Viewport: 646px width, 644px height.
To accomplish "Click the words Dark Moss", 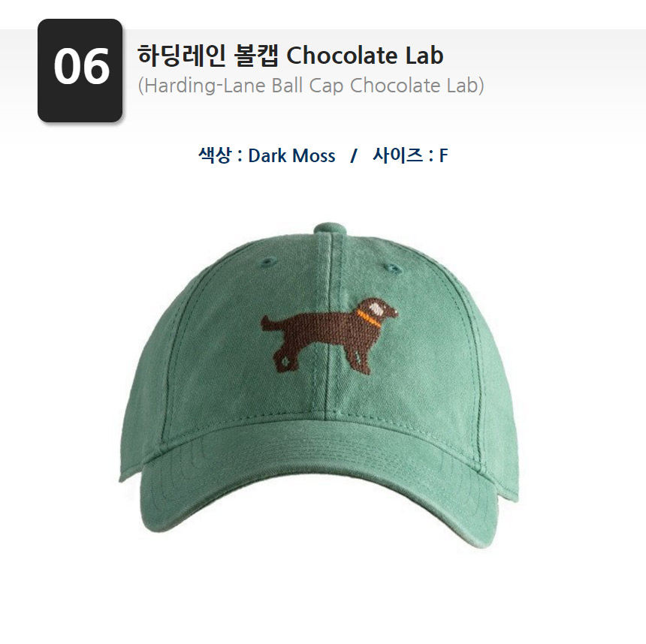I will point(291,155).
